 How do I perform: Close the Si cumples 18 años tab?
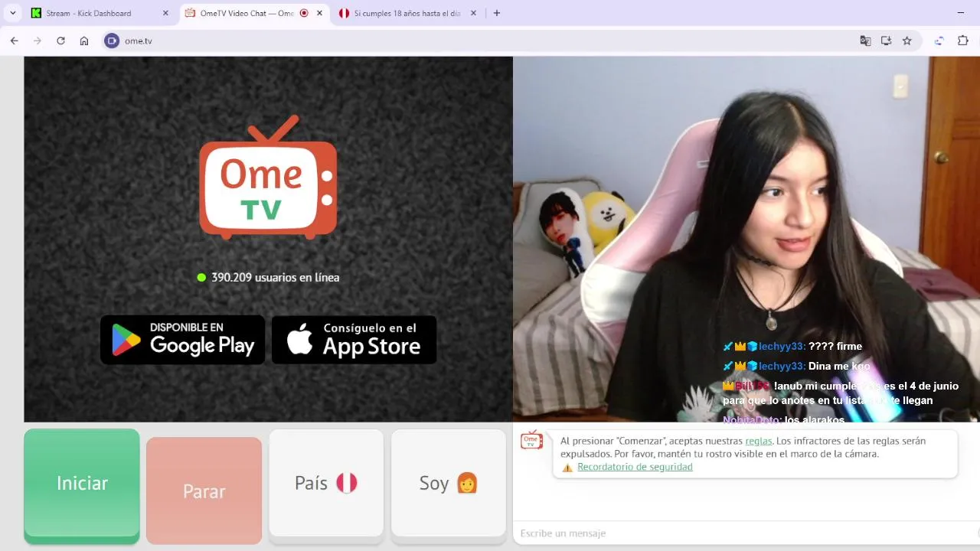pos(473,13)
